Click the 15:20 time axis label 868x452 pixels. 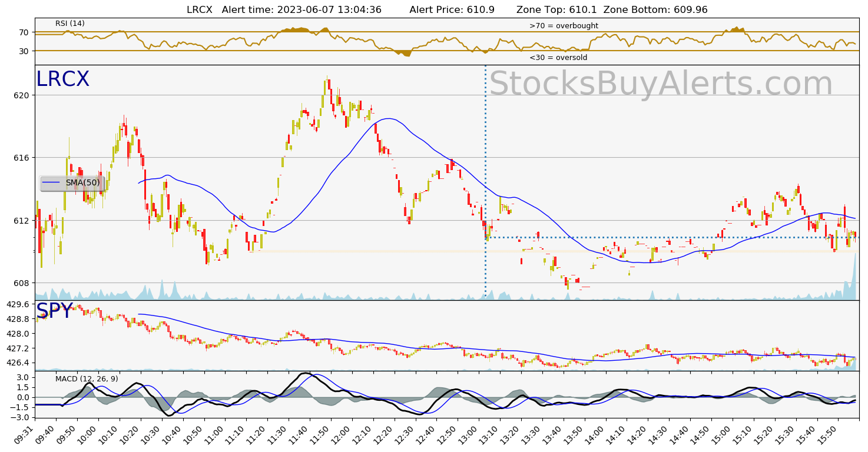[x=765, y=435]
